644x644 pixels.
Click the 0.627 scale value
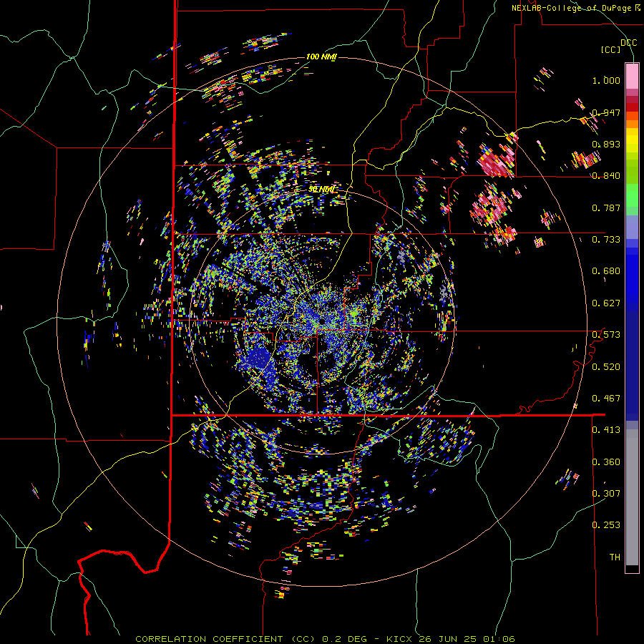606,303
